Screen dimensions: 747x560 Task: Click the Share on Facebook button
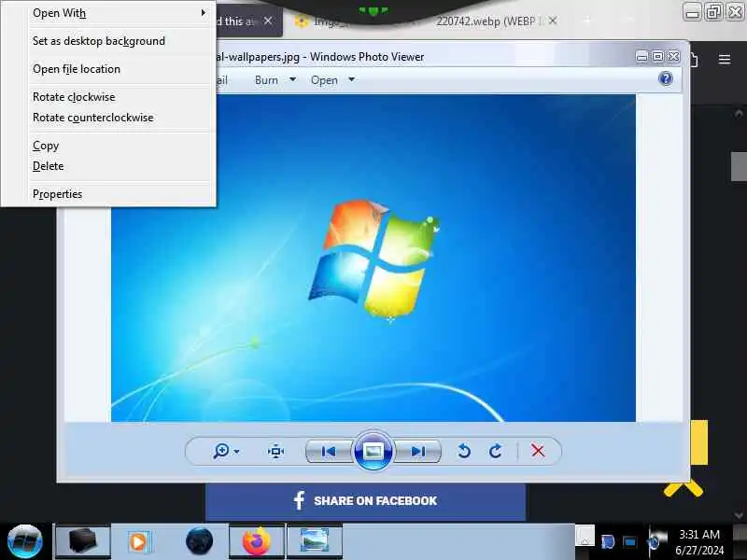(x=365, y=501)
